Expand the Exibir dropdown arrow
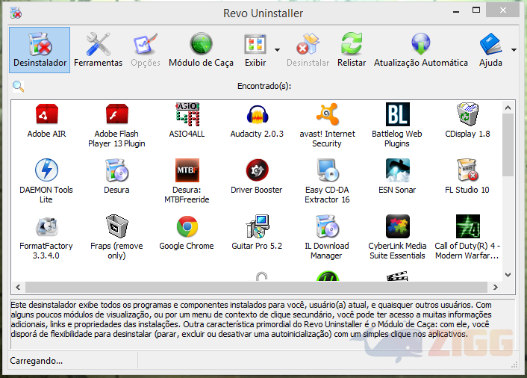Screen dimensions: 527x378 point(277,50)
